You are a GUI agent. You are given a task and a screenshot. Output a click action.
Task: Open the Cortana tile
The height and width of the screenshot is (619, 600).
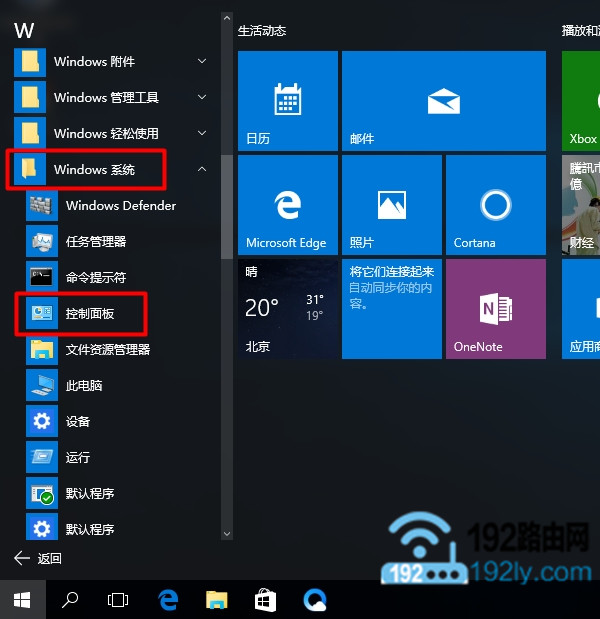point(495,205)
